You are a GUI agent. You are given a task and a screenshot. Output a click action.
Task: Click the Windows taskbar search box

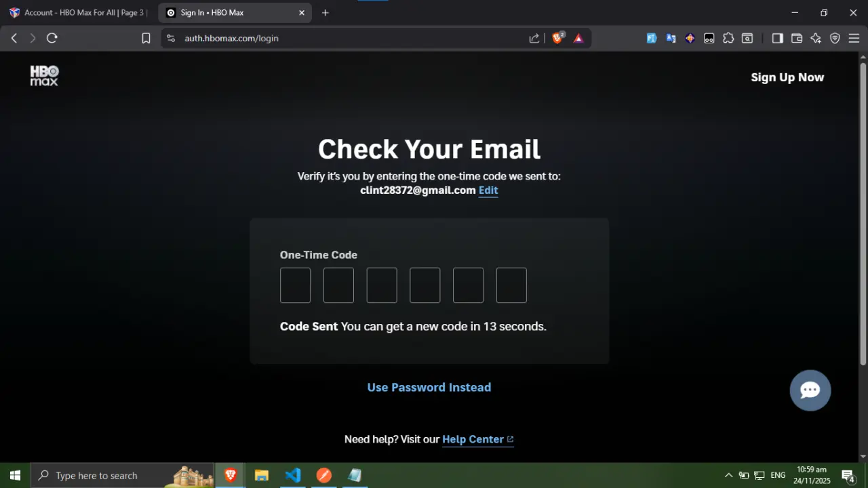click(122, 475)
